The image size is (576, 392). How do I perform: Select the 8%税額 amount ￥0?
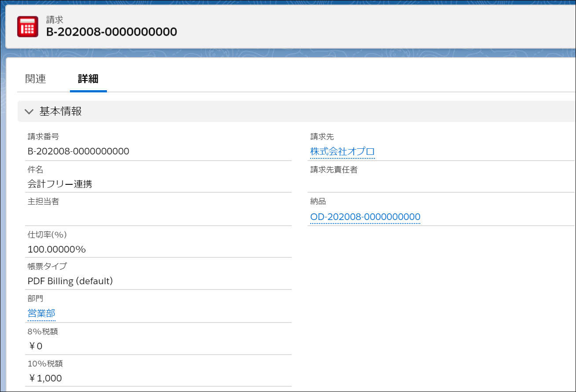point(36,346)
